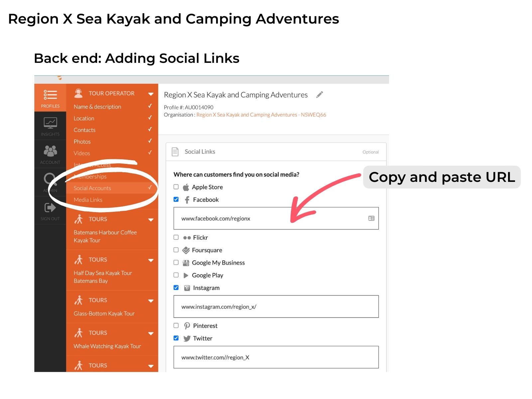Click the Social Links document icon

pos(175,152)
